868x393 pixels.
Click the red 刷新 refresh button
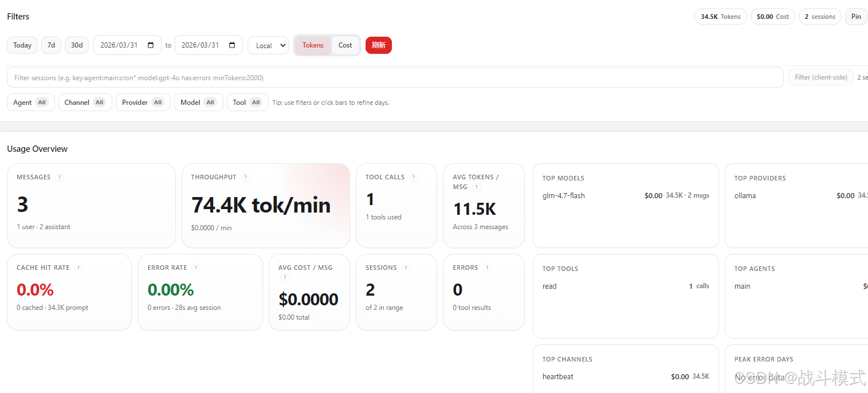379,45
